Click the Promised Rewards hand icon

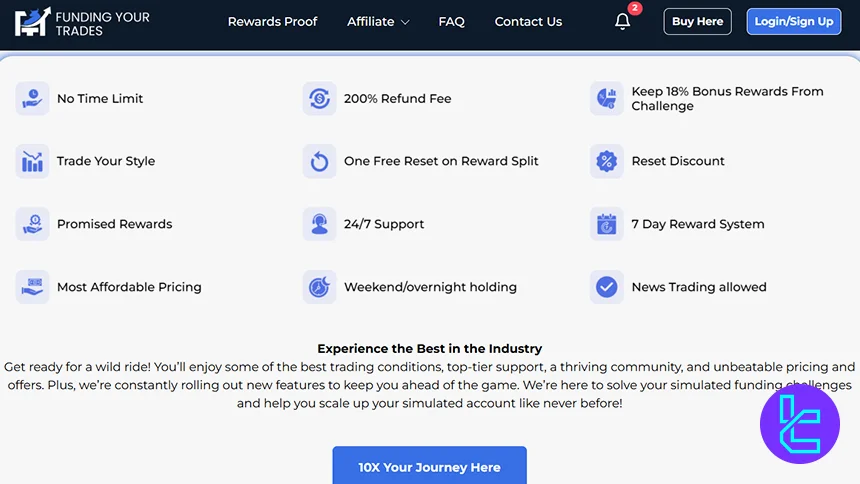(32, 224)
